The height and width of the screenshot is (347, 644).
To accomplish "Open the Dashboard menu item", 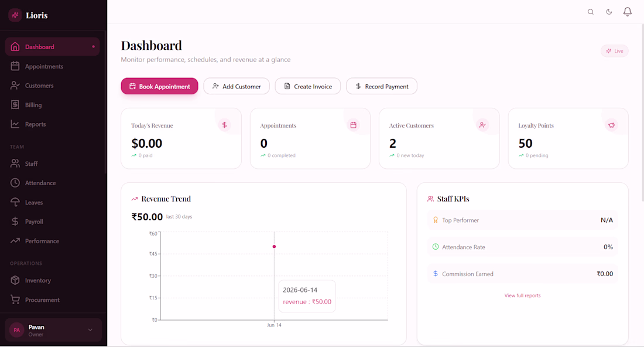I will 53,47.
